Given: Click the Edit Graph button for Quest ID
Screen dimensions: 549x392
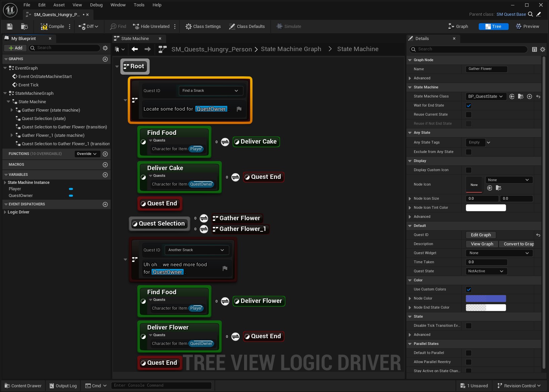Looking at the screenshot, I should [481, 235].
